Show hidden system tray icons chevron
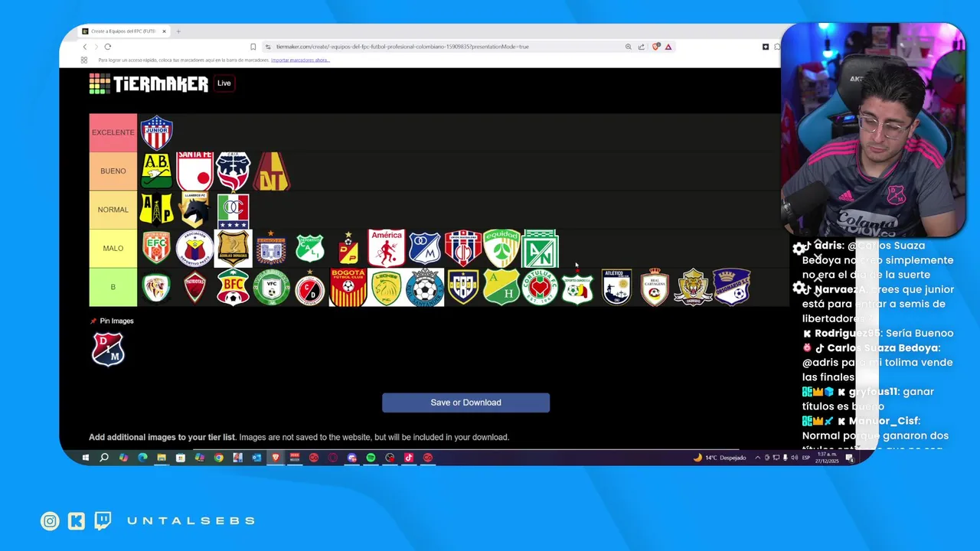 tap(758, 458)
